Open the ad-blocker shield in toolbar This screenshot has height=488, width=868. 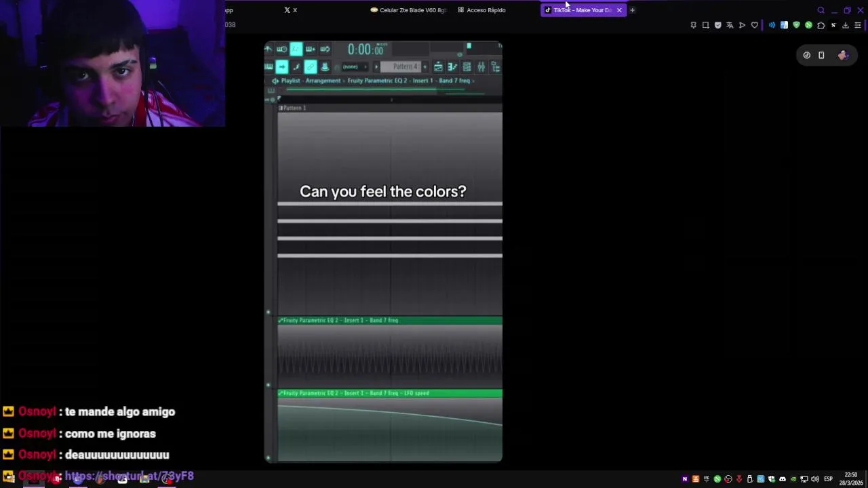point(717,25)
